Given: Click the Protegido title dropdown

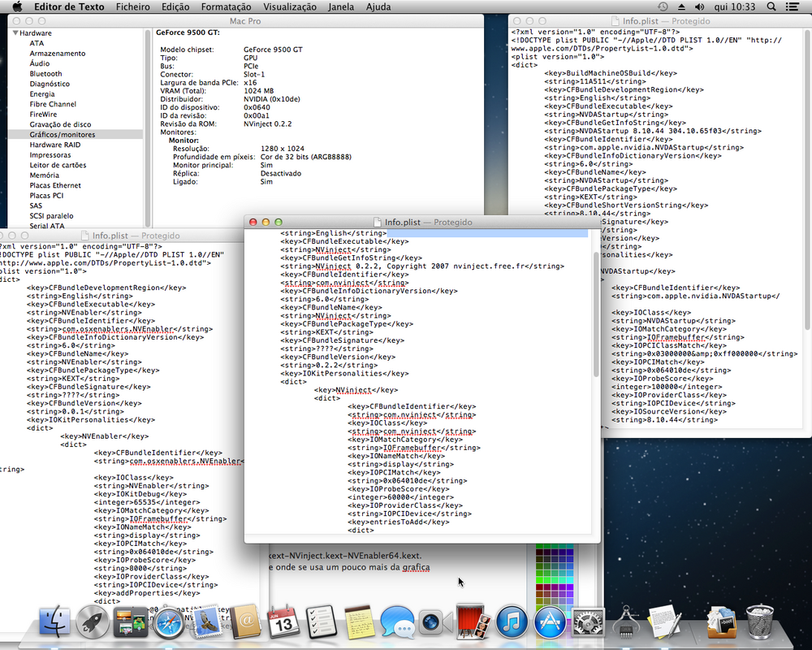Looking at the screenshot, I should tap(451, 222).
